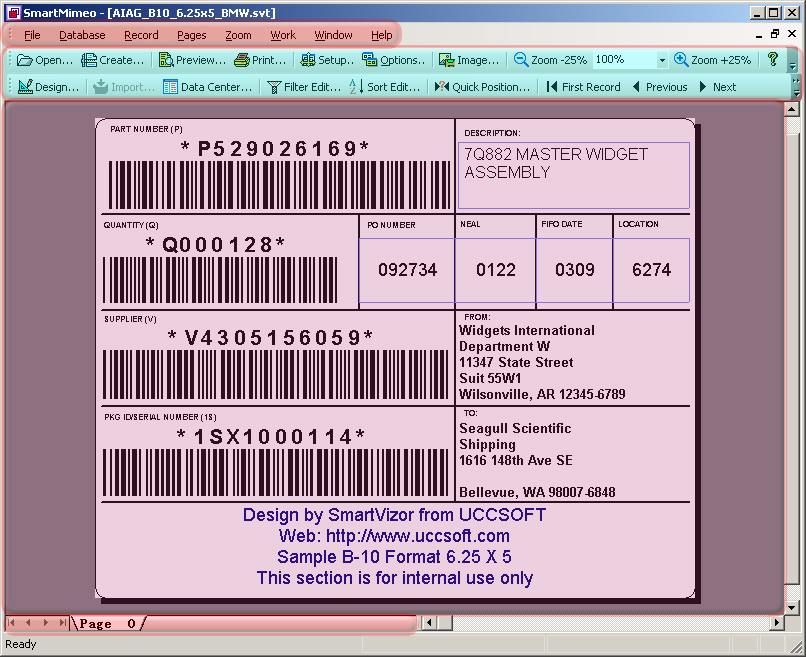806x657 pixels.
Task: Click the quantity text '* Q000128*'
Action: pyautogui.click(x=215, y=245)
